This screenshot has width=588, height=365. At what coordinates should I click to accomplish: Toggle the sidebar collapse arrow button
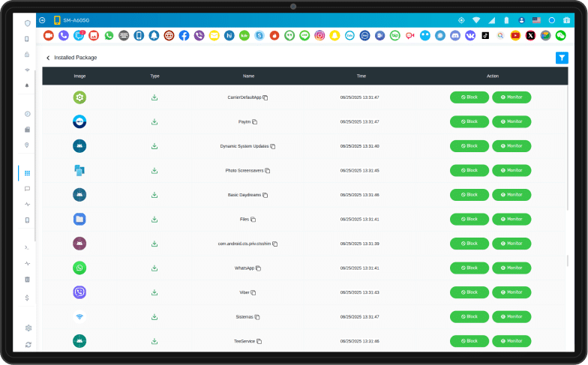click(x=42, y=20)
